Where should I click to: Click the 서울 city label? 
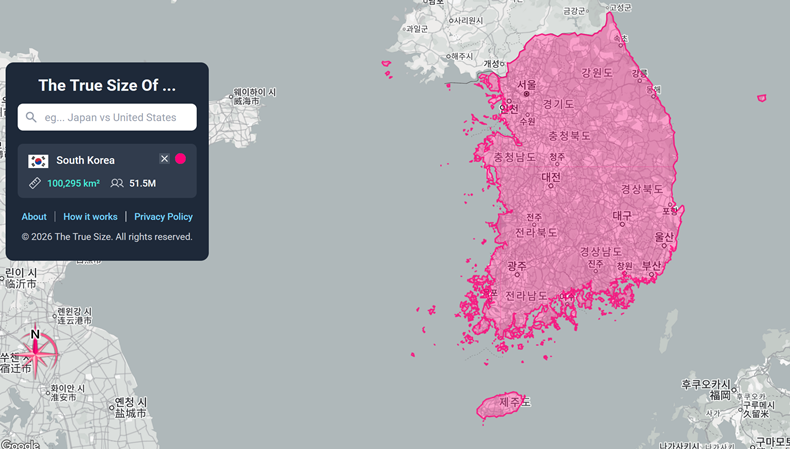(527, 85)
